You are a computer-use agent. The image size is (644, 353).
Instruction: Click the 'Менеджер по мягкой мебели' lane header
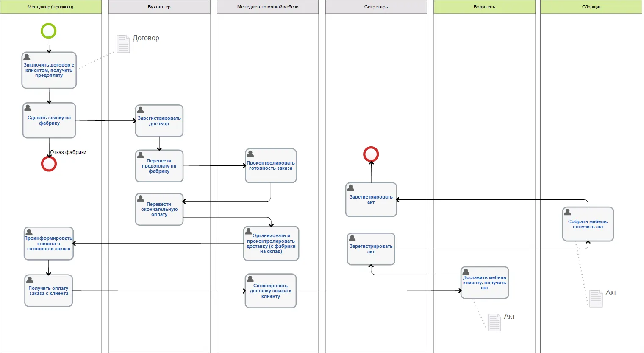coord(267,7)
